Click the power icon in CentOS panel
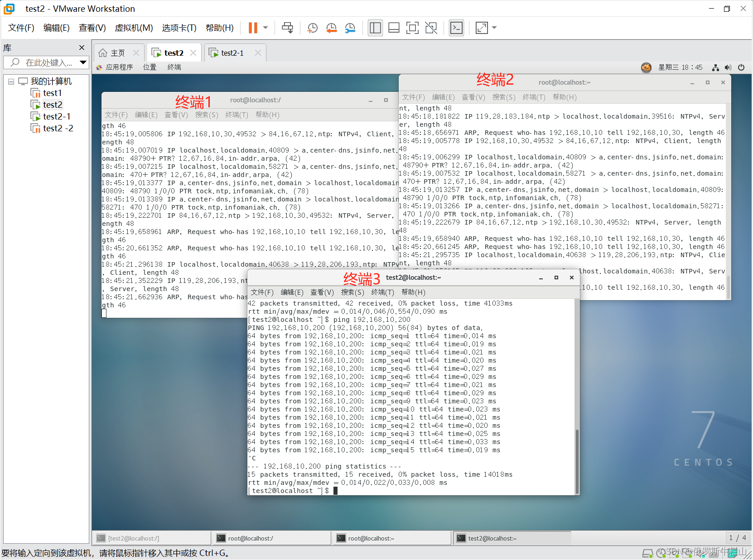Image resolution: width=753 pixels, height=560 pixels. pos(741,67)
